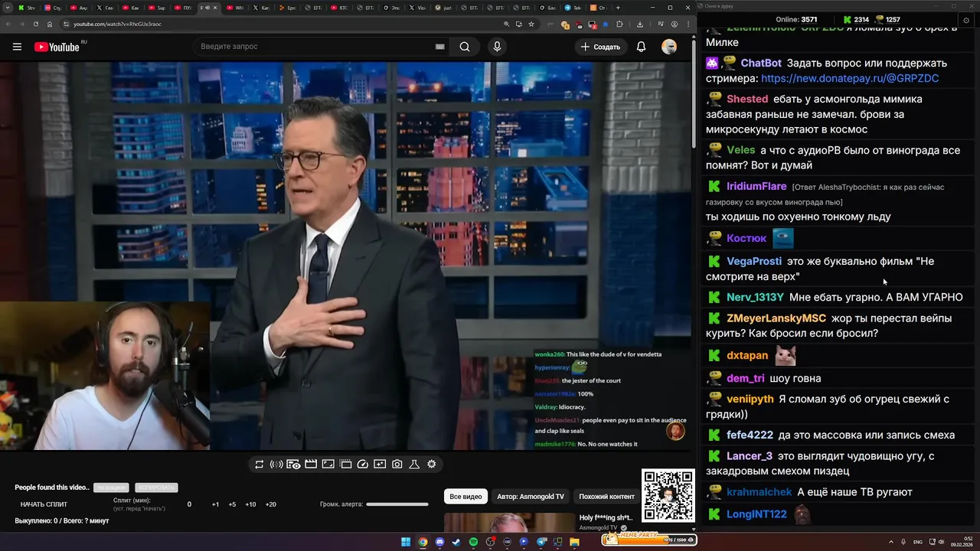Click the add-screen plus icon in toolbar
This screenshot has height=551, width=980.
(380, 465)
